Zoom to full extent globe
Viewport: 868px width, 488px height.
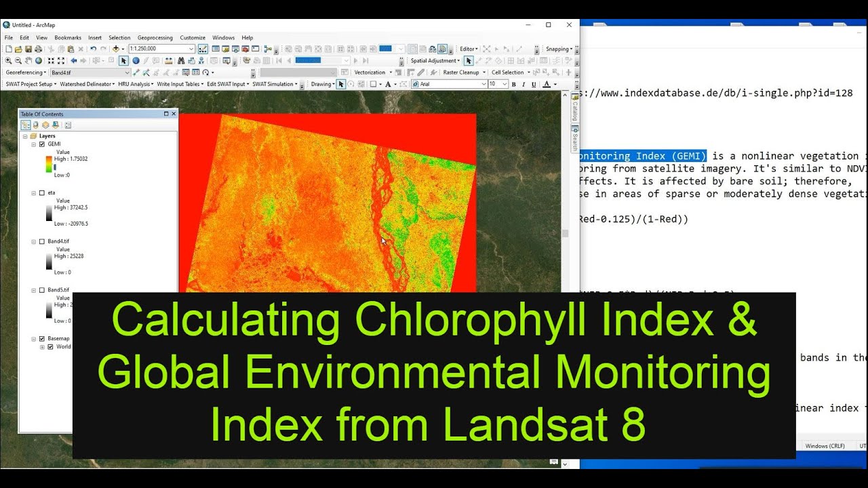(38, 60)
